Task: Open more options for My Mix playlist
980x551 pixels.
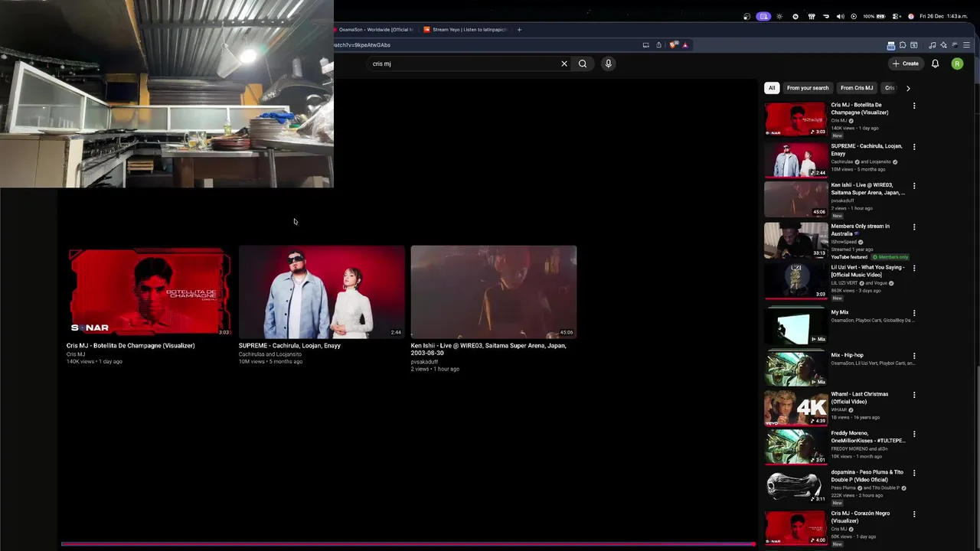Action: click(914, 313)
